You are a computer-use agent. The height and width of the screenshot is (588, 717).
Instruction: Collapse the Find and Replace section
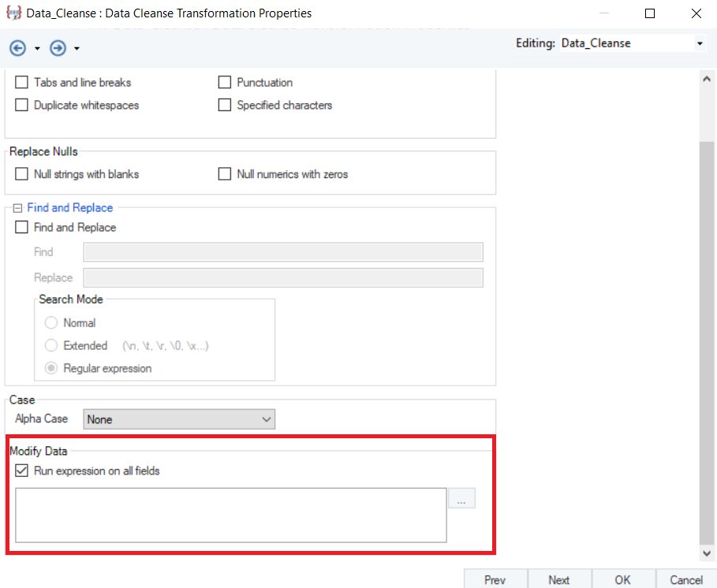point(17,208)
